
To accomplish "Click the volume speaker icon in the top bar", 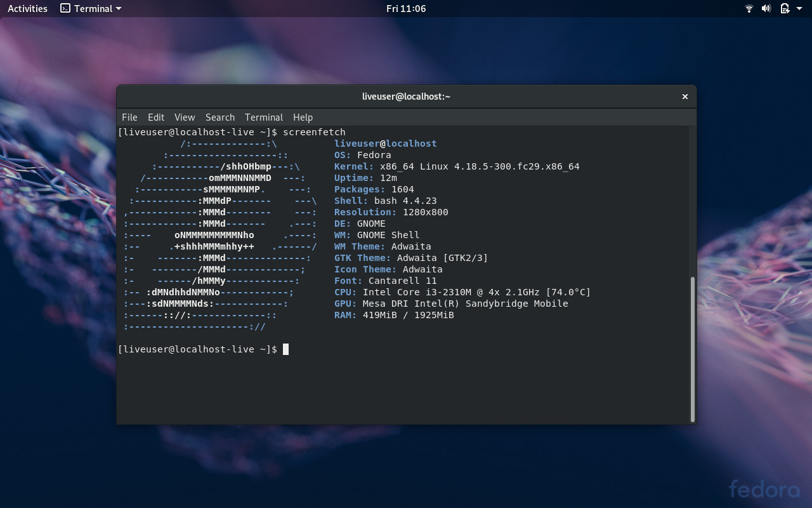I will (766, 8).
